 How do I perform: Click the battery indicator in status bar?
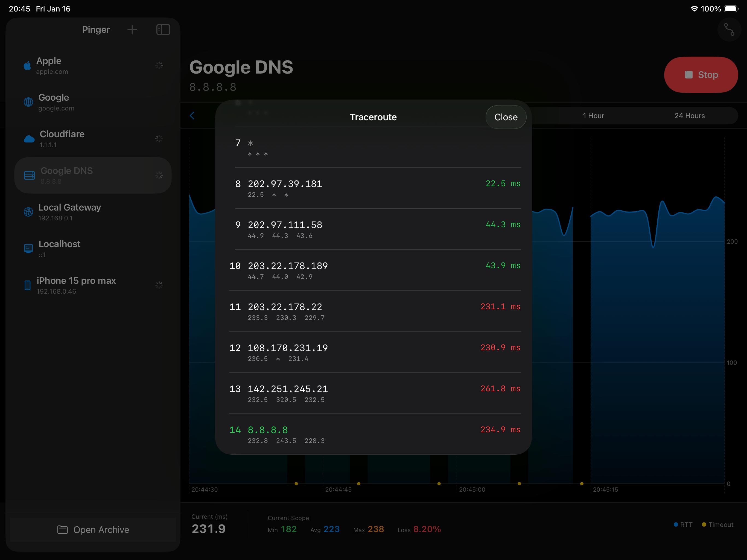pyautogui.click(x=731, y=9)
